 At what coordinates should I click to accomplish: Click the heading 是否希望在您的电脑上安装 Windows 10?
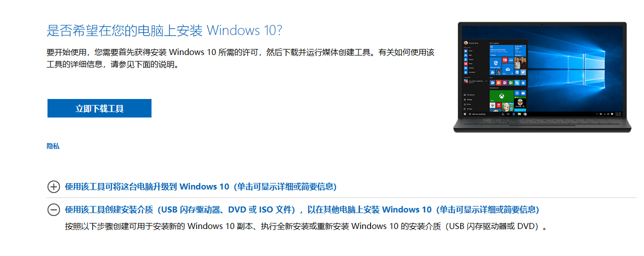click(x=164, y=30)
